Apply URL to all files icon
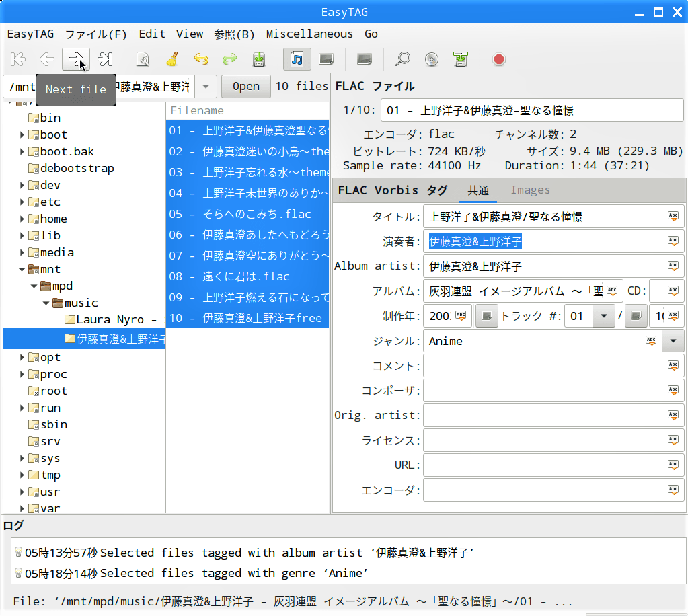This screenshot has width=688, height=616. [673, 465]
